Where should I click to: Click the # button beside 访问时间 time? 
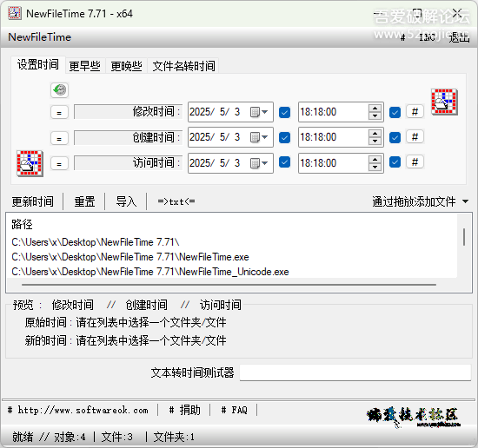tap(415, 161)
